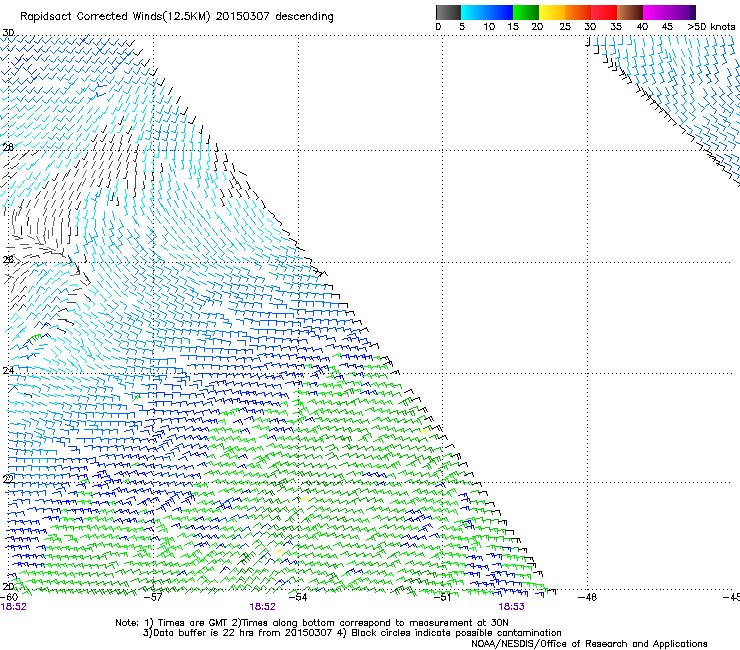Click the 'Times are GMT' note line
The height and width of the screenshot is (650, 740).
tap(311, 623)
